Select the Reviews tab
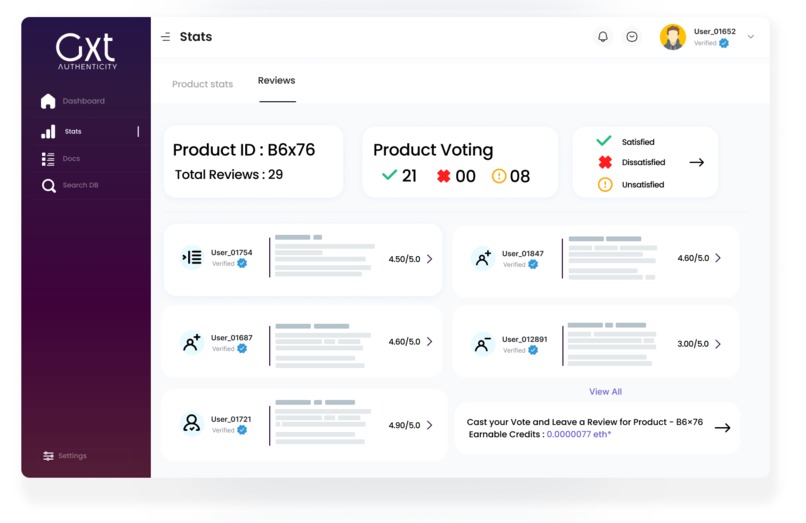 coord(277,81)
